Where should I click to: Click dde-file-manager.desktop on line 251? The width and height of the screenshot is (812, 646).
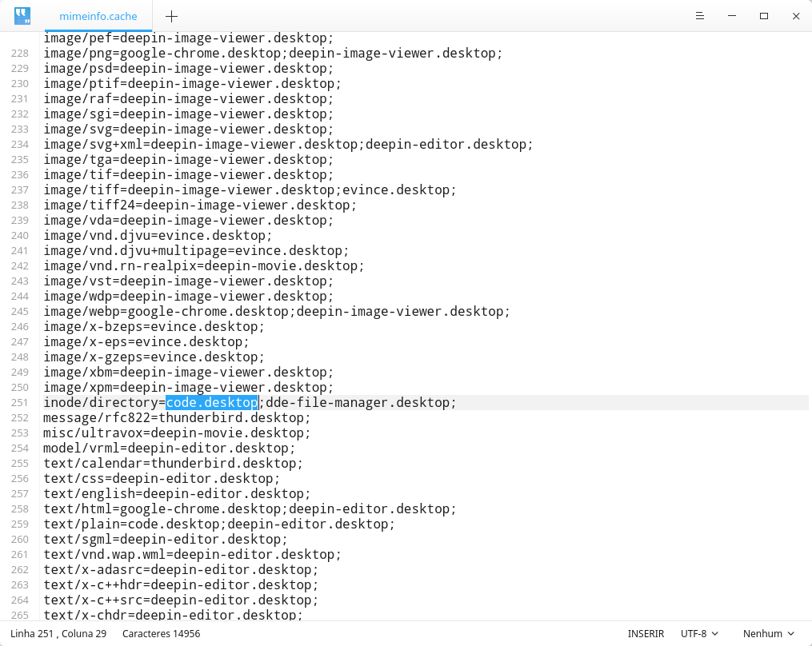pos(358,403)
